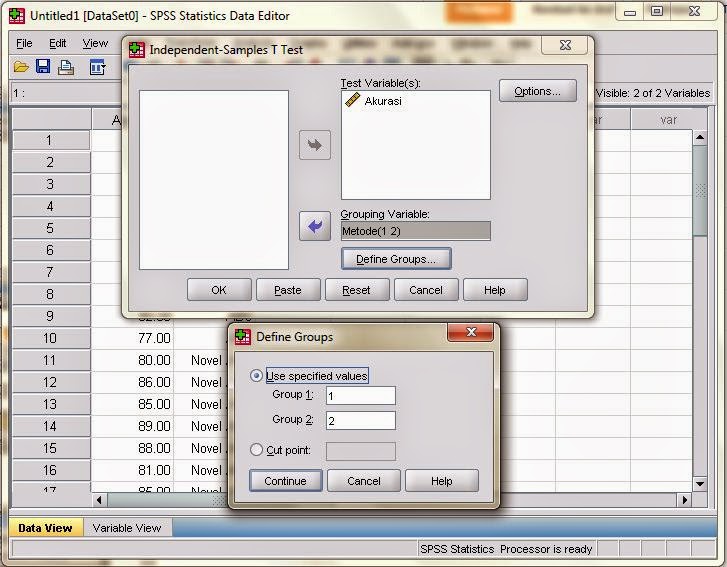727x567 pixels.
Task: Click the Print toolbar icon
Action: (66, 68)
